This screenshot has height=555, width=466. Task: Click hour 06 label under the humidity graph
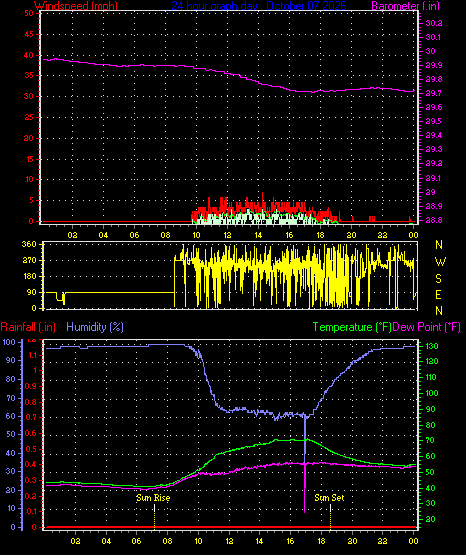point(137,541)
